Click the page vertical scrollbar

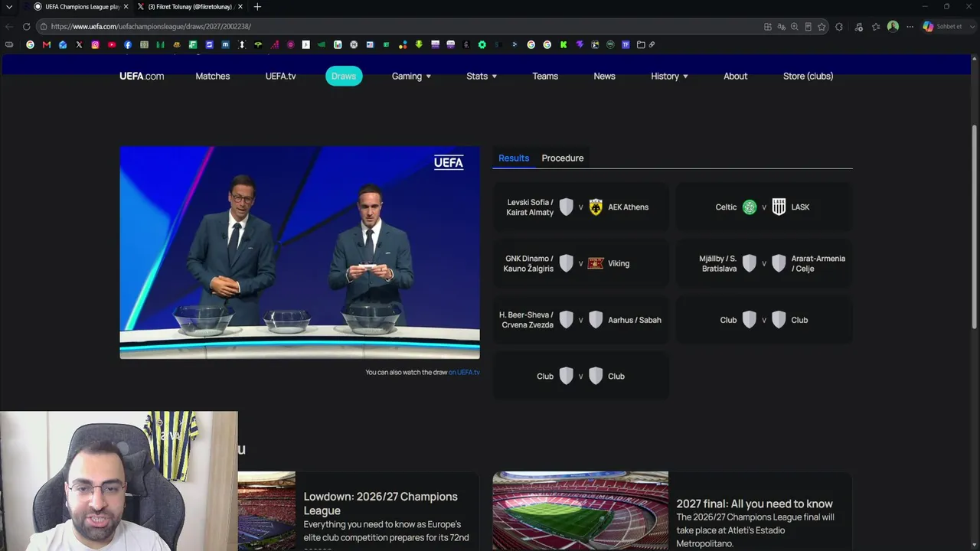tap(975, 226)
